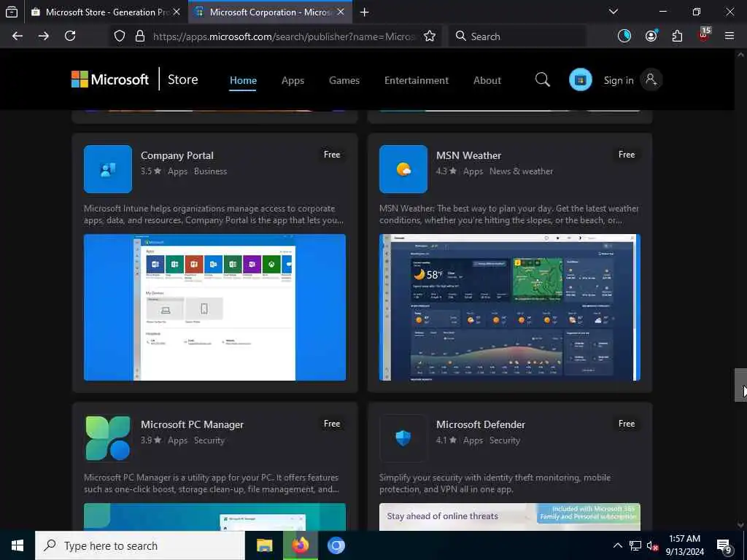The height and width of the screenshot is (560, 747).
Task: Click the Company Portal app icon
Action: [x=108, y=169]
